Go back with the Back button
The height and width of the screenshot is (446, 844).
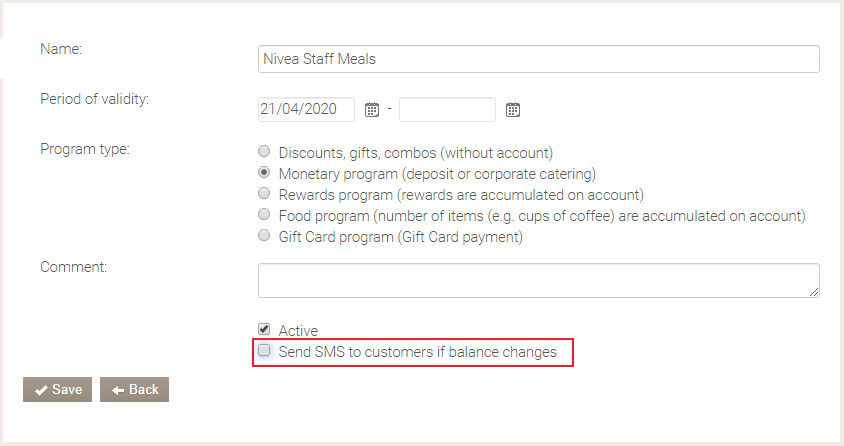click(134, 390)
